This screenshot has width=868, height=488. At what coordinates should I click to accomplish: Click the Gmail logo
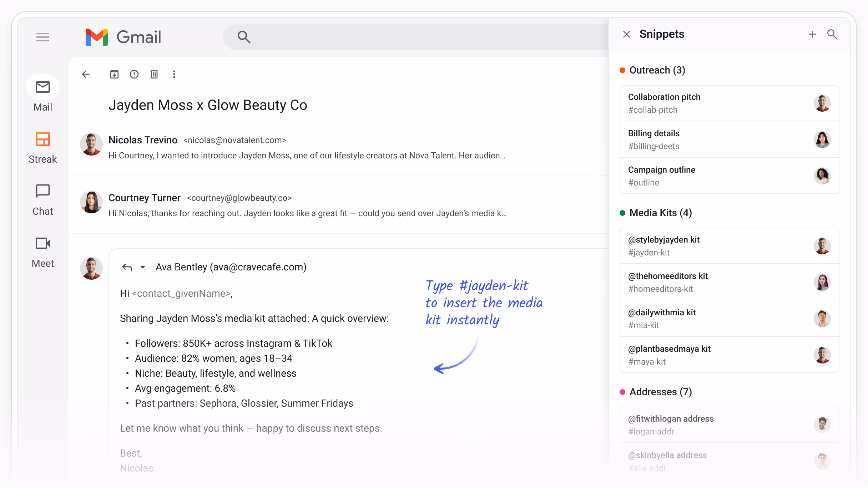click(x=123, y=37)
